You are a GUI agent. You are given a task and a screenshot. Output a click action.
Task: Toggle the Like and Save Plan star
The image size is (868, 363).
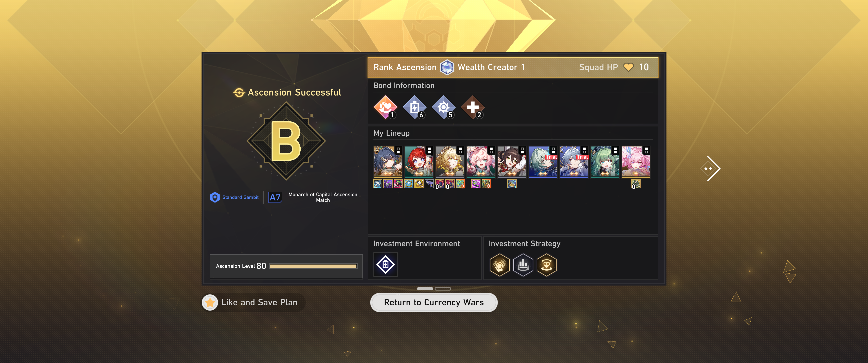(210, 302)
